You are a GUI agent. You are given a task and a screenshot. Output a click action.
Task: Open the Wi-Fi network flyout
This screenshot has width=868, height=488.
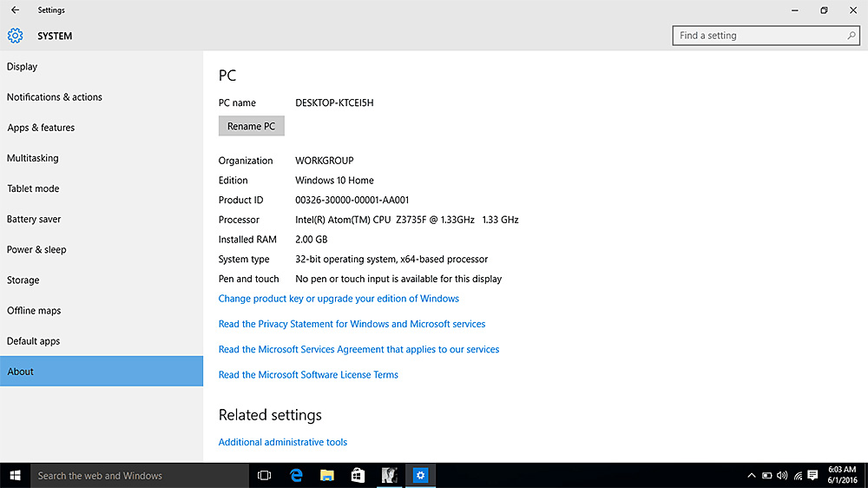click(798, 476)
